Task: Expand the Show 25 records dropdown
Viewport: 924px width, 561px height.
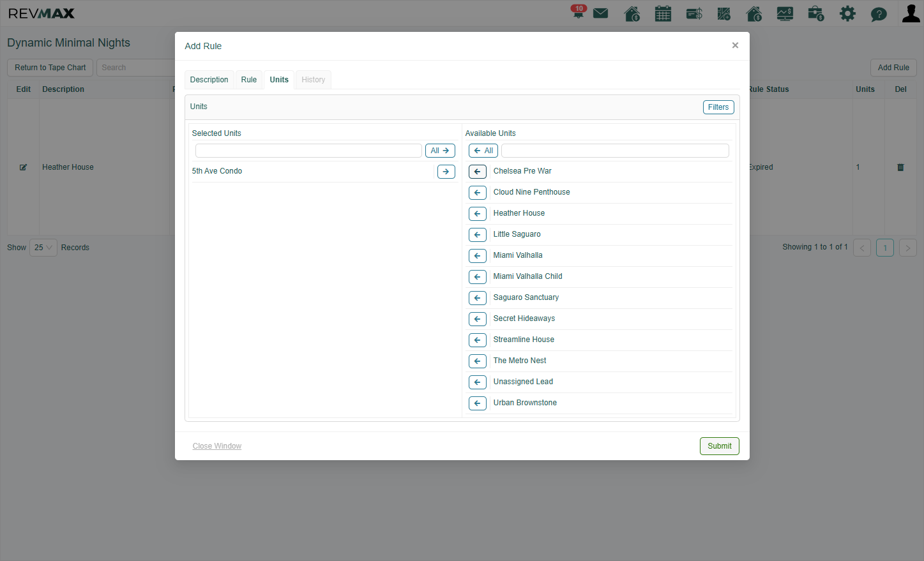Action: [43, 248]
